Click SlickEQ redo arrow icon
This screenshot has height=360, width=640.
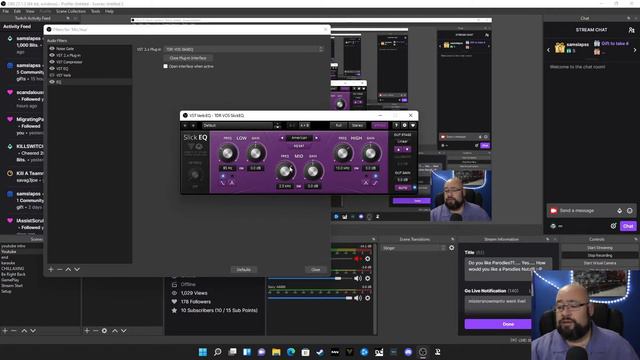point(193,125)
